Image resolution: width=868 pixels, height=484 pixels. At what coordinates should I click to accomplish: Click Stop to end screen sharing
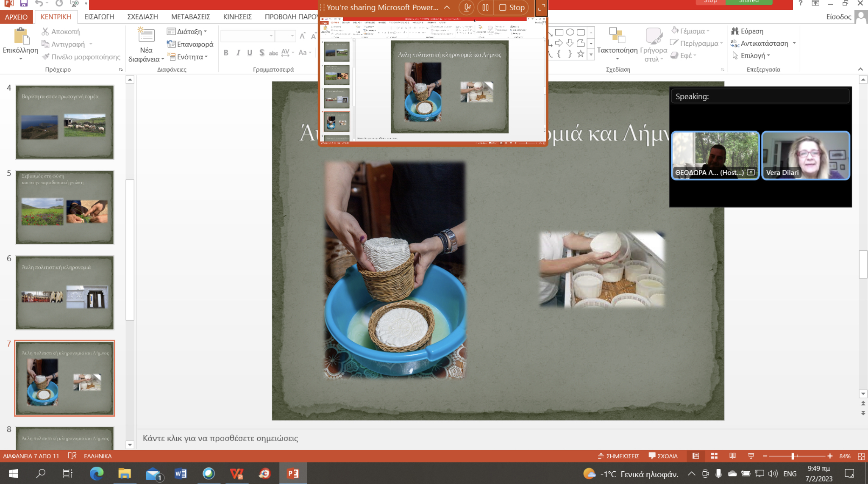[512, 8]
